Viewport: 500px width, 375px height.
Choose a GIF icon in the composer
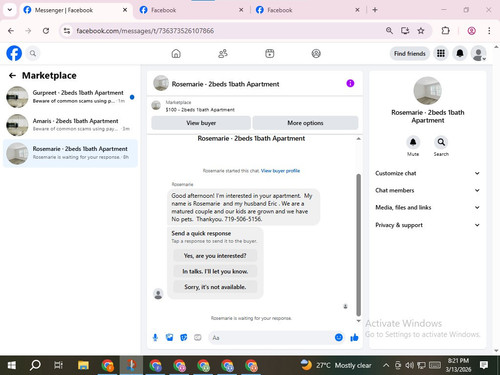coord(198,338)
